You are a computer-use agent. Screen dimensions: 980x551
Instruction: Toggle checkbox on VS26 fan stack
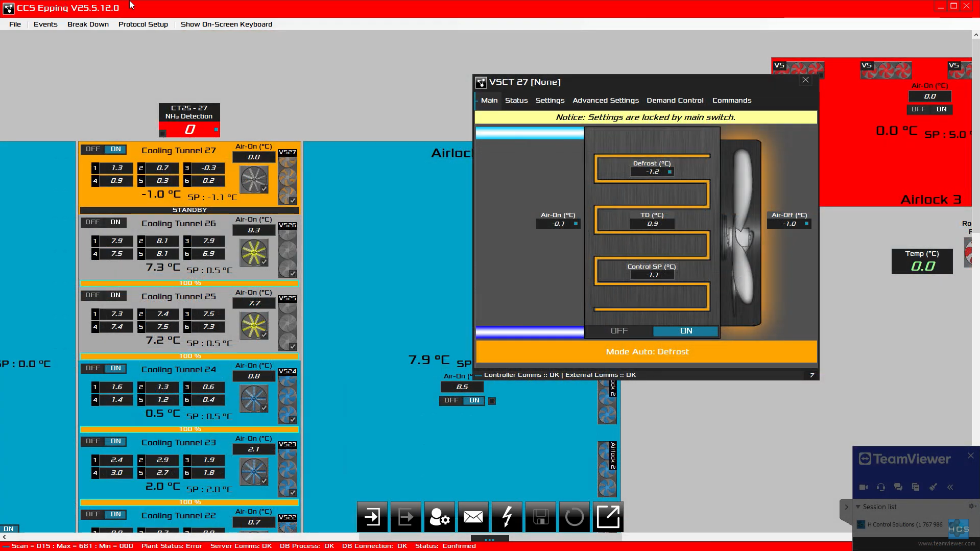click(x=293, y=274)
